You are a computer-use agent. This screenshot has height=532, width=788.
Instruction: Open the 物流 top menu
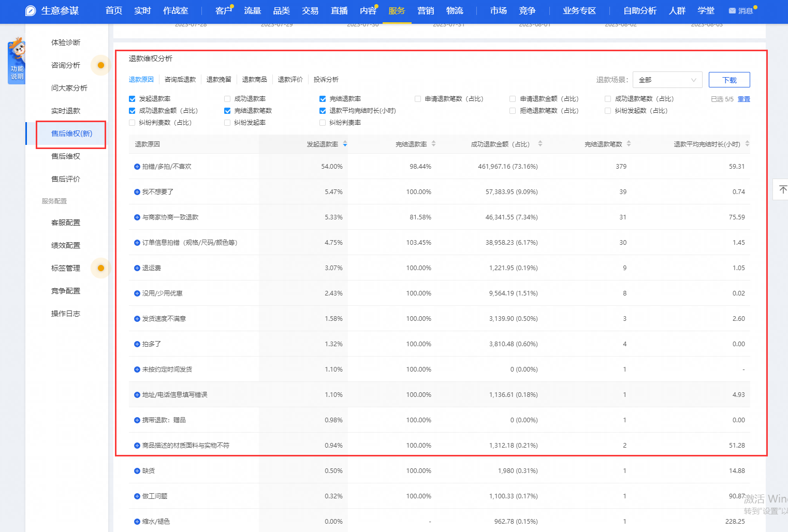tap(455, 11)
